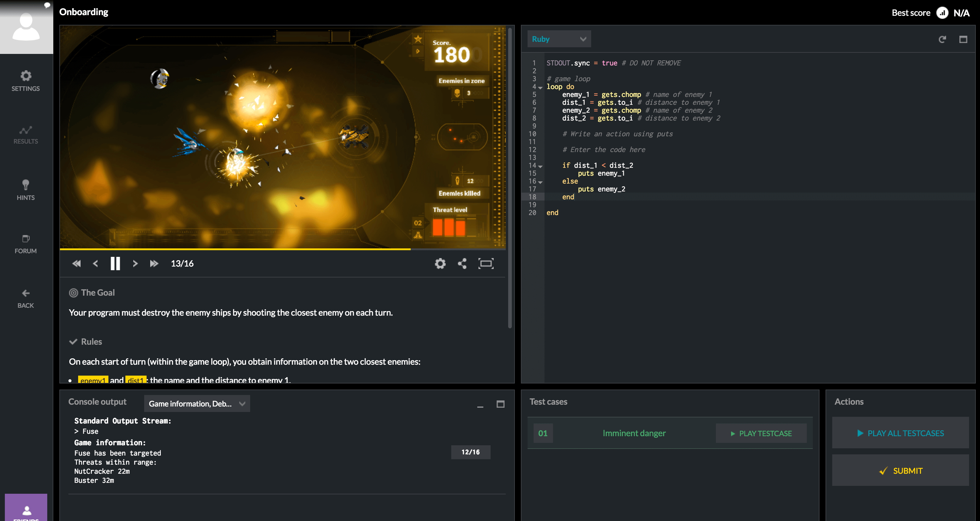Expand the code editor panel
Viewport: 980px width, 521px height.
[963, 39]
